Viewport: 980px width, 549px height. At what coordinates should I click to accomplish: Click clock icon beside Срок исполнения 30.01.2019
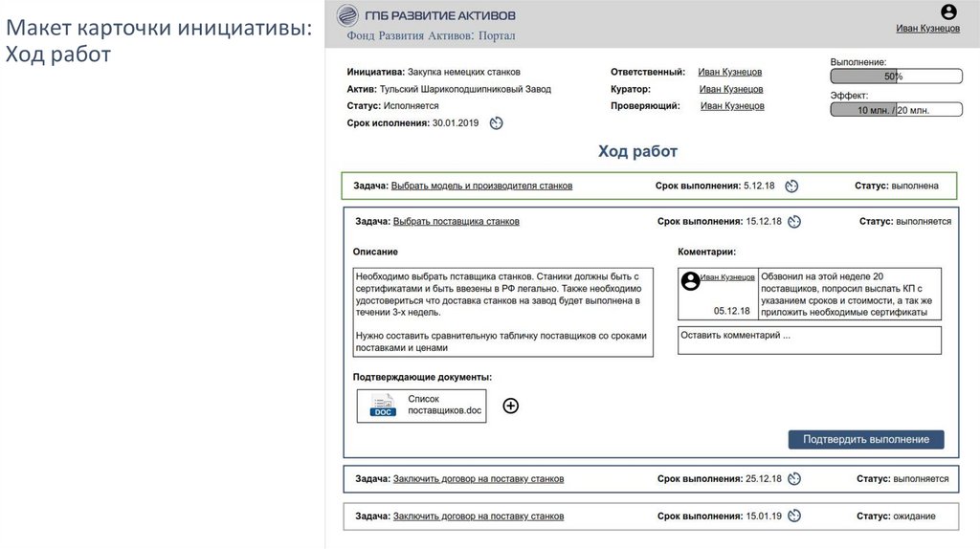coord(497,123)
